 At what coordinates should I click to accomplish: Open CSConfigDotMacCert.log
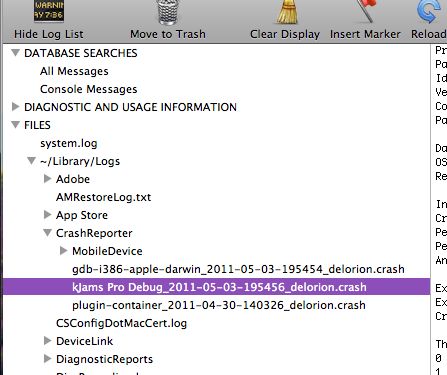(121, 323)
